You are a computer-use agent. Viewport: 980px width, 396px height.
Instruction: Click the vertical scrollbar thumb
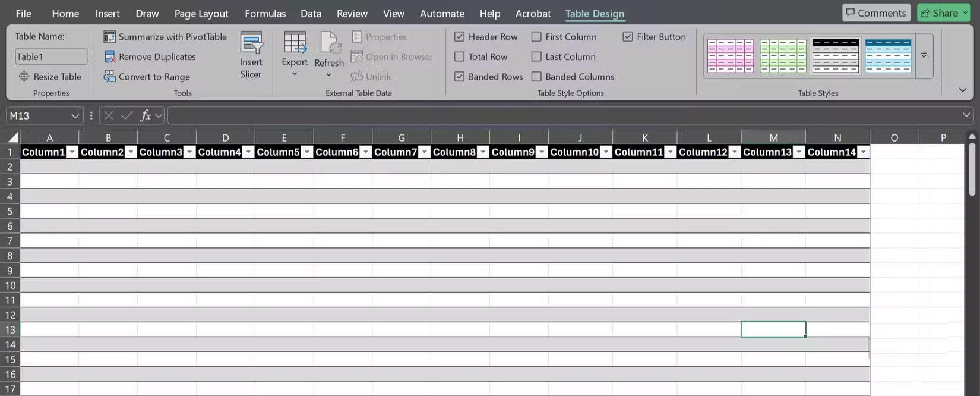(972, 169)
